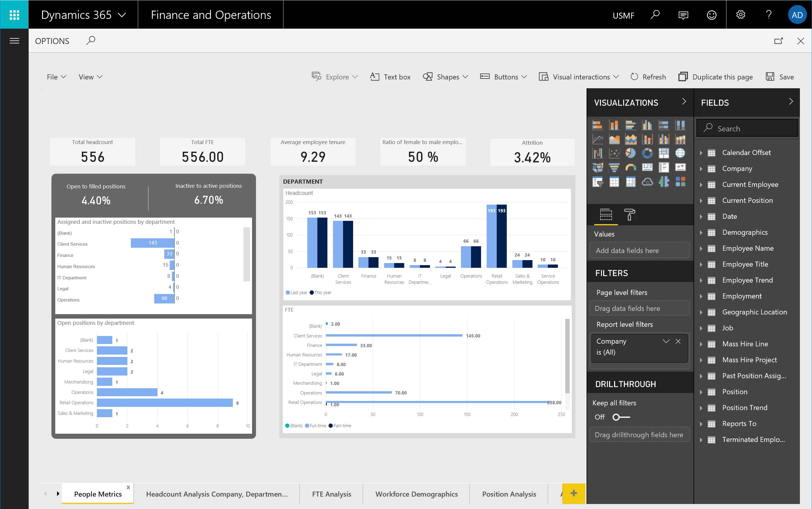The image size is (812, 509).
Task: Click the Visualizations panel collapse arrow
Action: pyautogui.click(x=683, y=102)
